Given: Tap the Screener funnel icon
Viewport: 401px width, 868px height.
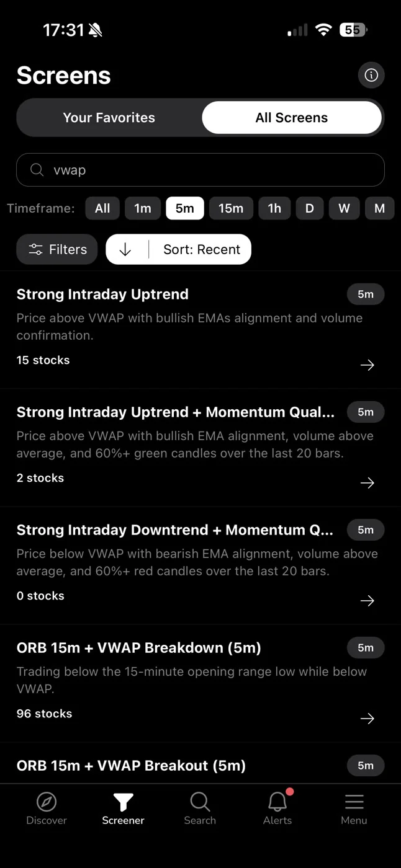Looking at the screenshot, I should point(123,802).
